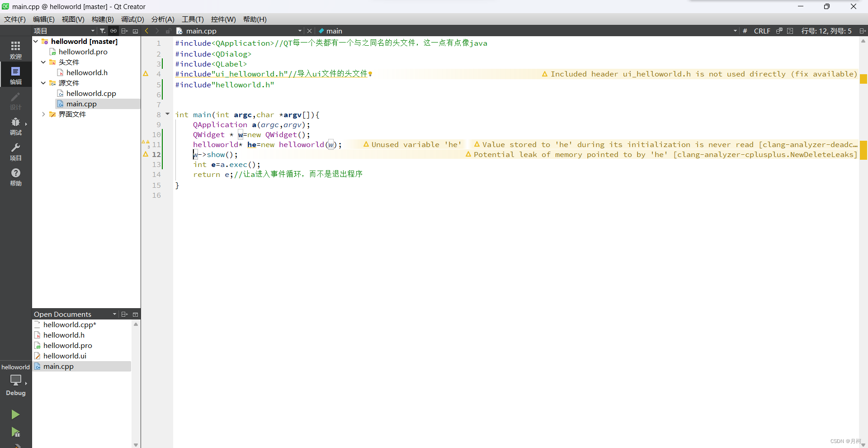
Task: Click the lightbulb fix hint on line 4
Action: (x=370, y=74)
